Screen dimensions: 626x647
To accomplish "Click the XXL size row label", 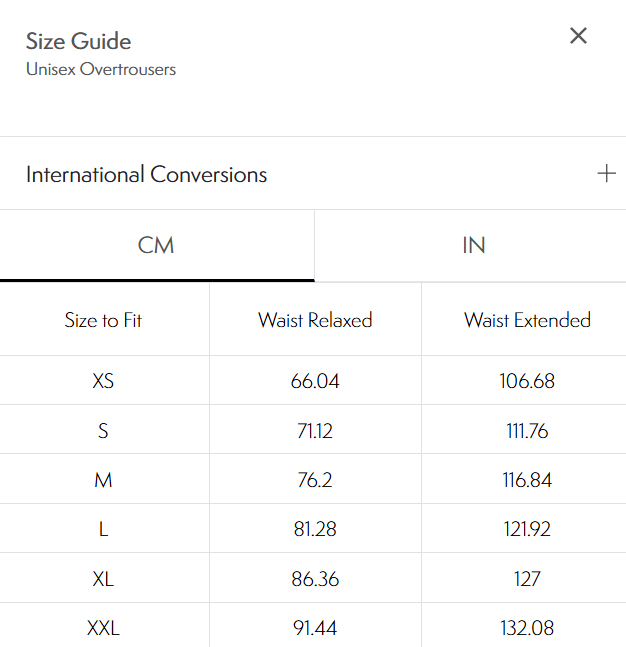I will [103, 628].
